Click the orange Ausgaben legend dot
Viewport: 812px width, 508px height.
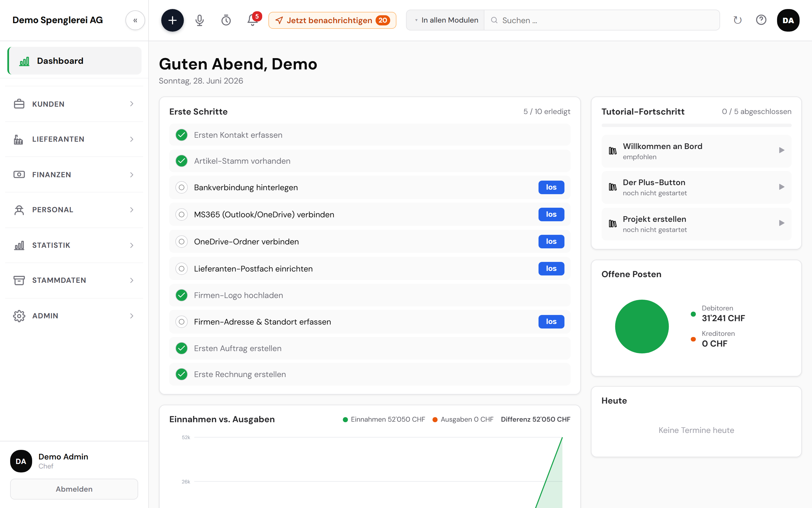click(435, 420)
